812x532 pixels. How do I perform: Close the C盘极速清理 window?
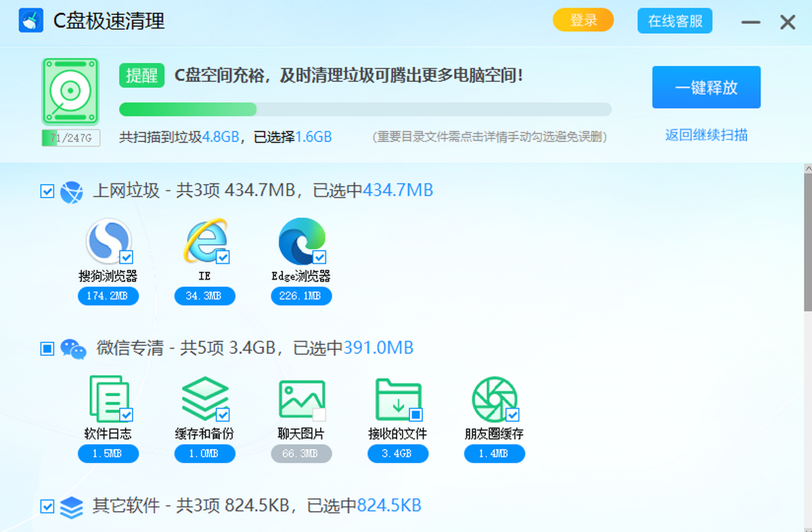(788, 22)
